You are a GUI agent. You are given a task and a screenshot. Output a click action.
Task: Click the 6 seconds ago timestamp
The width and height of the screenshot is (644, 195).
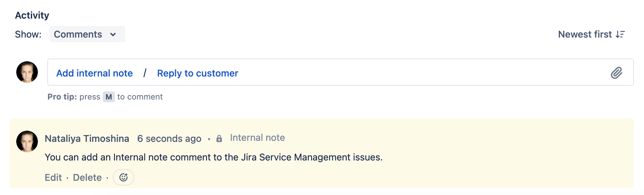[x=169, y=138]
